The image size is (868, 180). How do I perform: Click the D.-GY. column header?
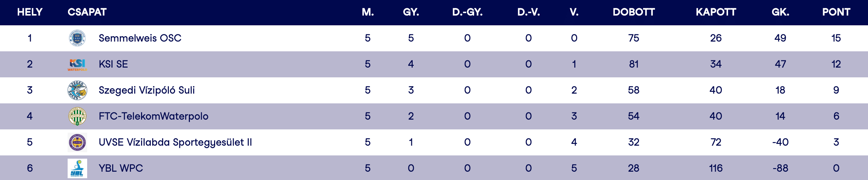point(467,12)
